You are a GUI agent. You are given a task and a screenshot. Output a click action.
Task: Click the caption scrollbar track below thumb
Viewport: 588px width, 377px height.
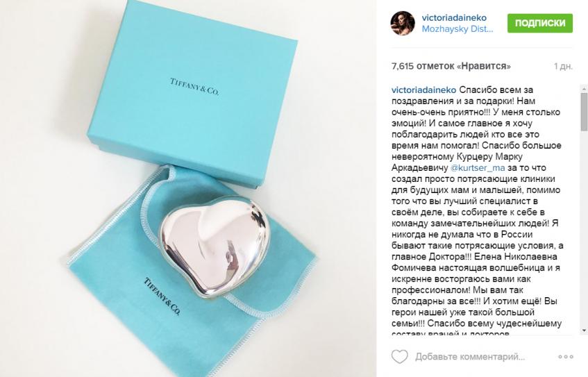tap(585, 229)
